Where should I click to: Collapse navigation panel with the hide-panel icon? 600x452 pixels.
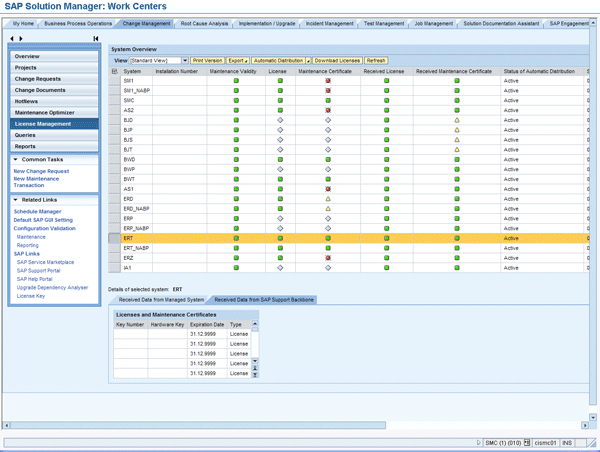pos(95,39)
